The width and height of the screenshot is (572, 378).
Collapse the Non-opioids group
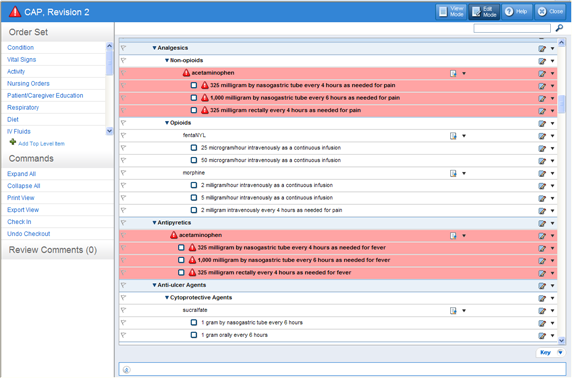(x=167, y=60)
